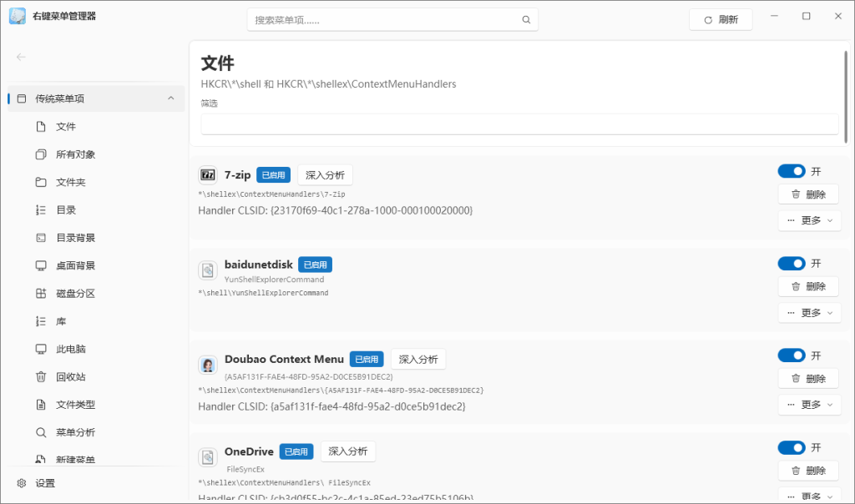The image size is (855, 504).
Task: Click the 7-zip Handler CLSID text
Action: [336, 210]
